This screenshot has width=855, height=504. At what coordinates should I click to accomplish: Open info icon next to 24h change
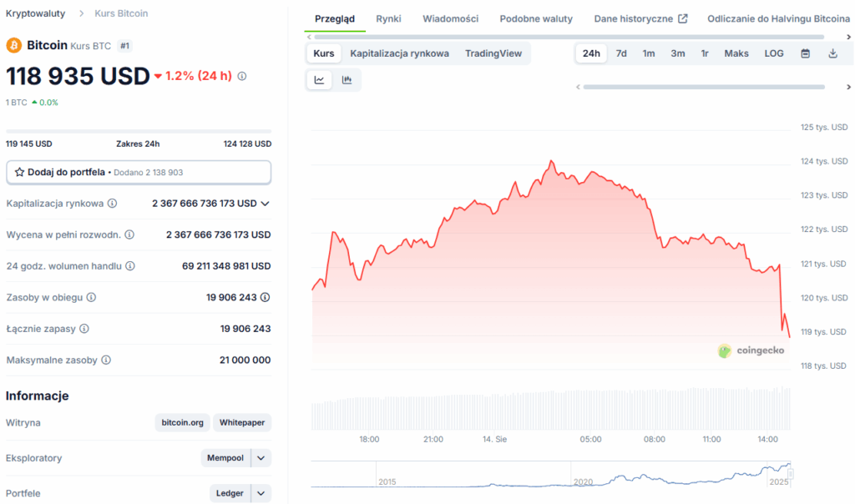pos(242,76)
